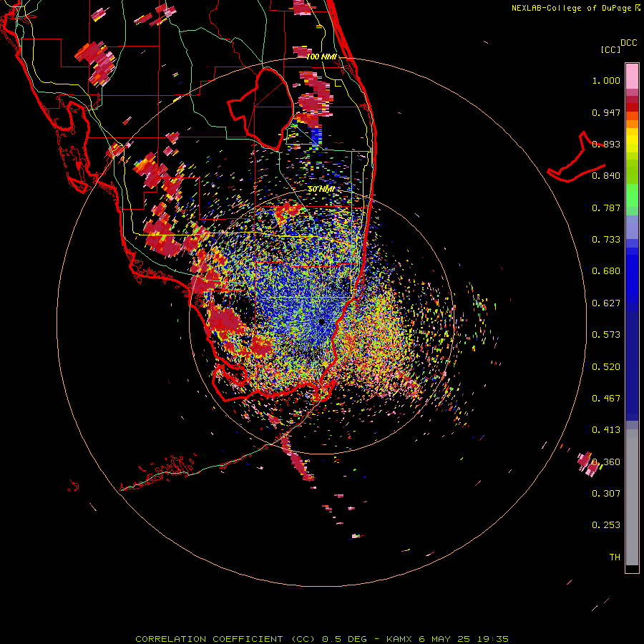This screenshot has width=644, height=644.
Task: Click the 0.520 scale value
Action: (606, 367)
